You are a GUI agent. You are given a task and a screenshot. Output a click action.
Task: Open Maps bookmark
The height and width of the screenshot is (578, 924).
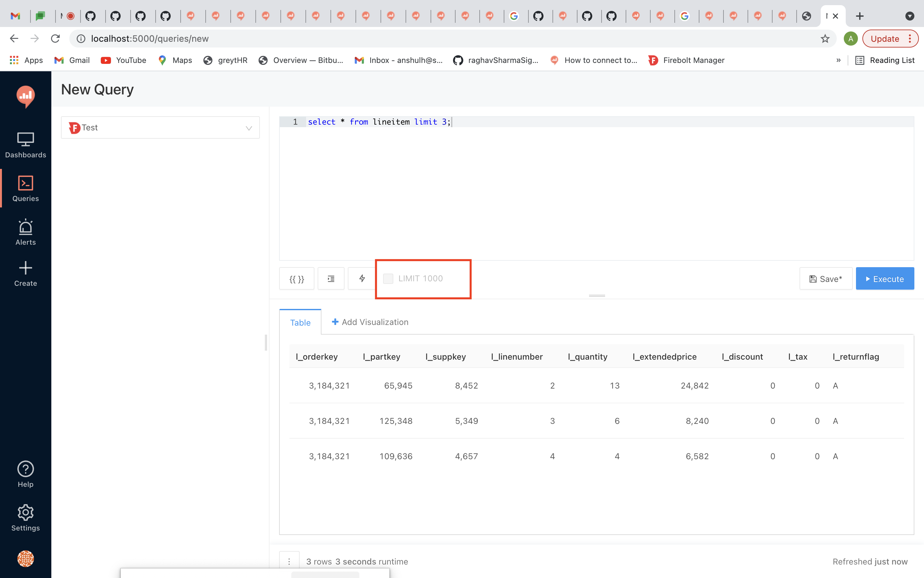pyautogui.click(x=175, y=60)
